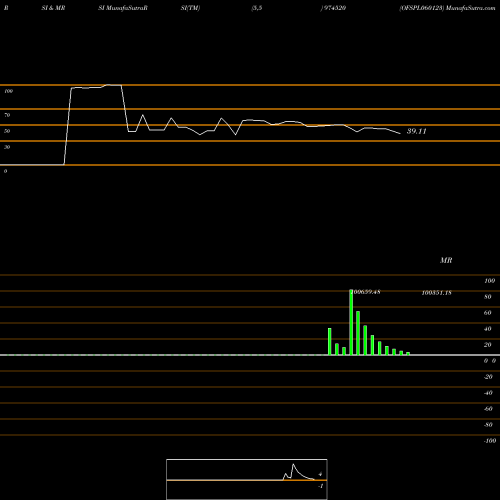Click the RSI value 39.11 label
Viewport: 500px width, 500px height.
(416, 131)
